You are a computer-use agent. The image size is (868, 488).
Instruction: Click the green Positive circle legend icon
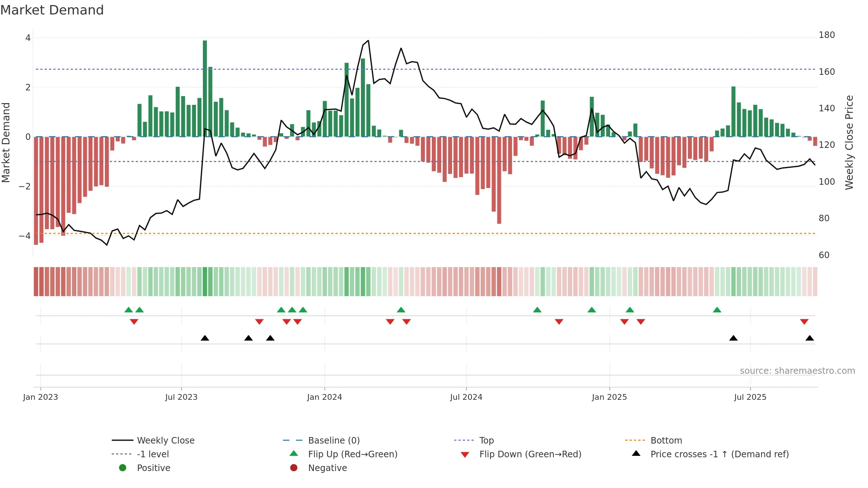(x=123, y=468)
